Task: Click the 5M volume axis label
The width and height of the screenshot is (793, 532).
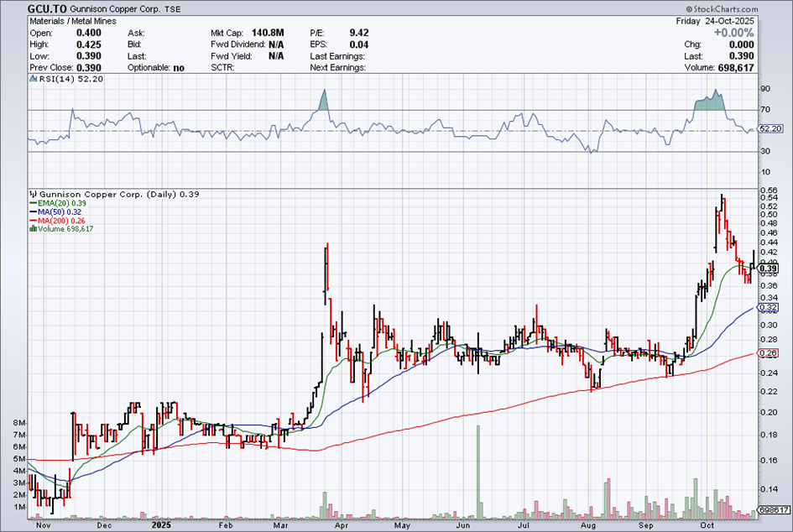Action: [19, 459]
